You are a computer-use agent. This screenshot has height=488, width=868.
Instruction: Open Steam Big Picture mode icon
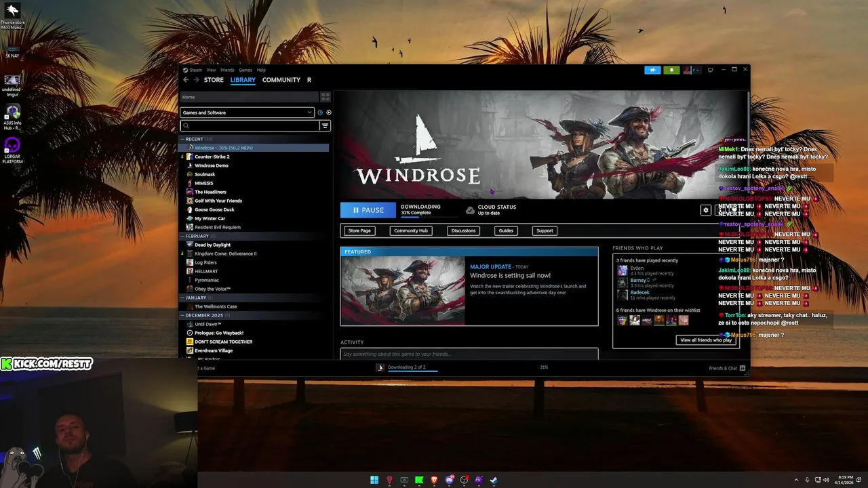point(711,70)
